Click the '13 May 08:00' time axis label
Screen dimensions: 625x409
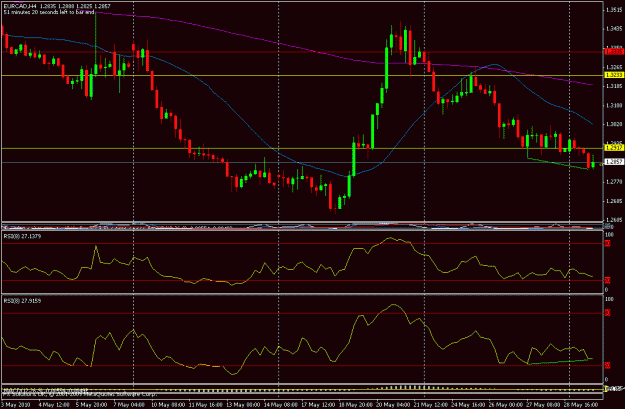click(243, 405)
